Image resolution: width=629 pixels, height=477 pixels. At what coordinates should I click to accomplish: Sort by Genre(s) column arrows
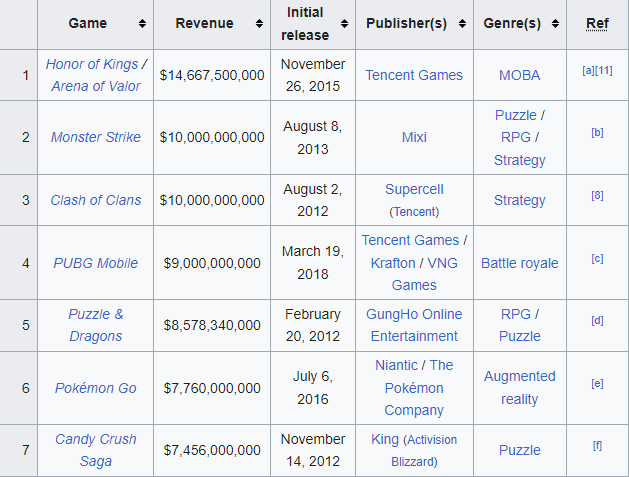(555, 24)
